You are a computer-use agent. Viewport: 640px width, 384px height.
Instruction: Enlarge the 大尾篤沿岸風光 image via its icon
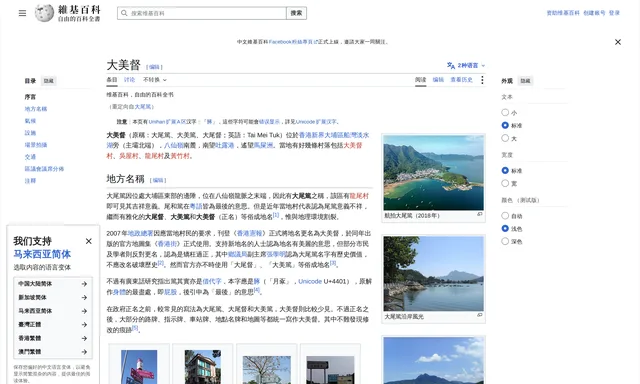pos(480,315)
